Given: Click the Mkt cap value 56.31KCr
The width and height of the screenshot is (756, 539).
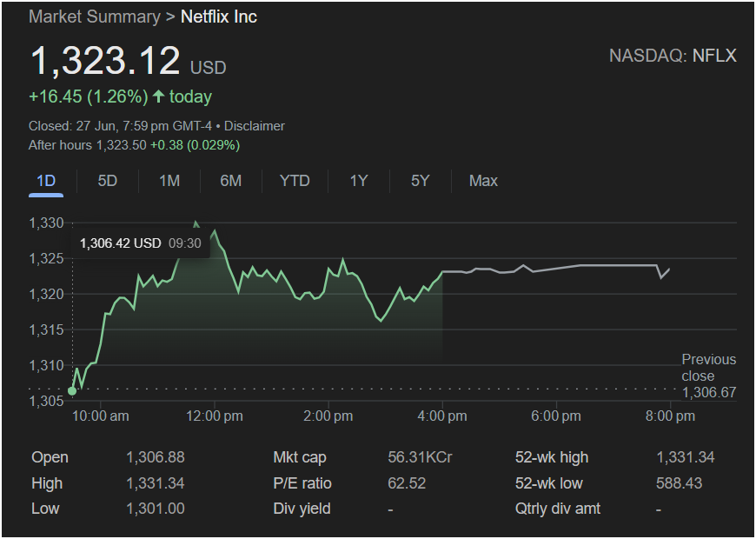Looking at the screenshot, I should [x=420, y=457].
